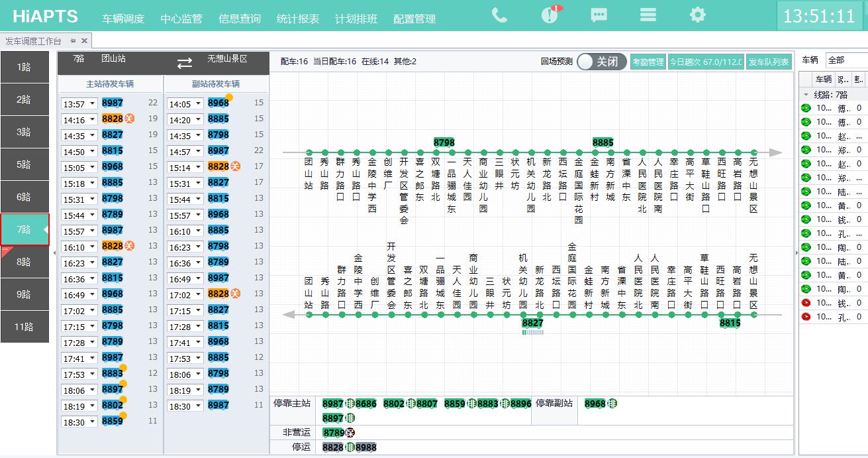Click bus 8827 on the return route
This screenshot has width=868, height=458.
[x=532, y=323]
